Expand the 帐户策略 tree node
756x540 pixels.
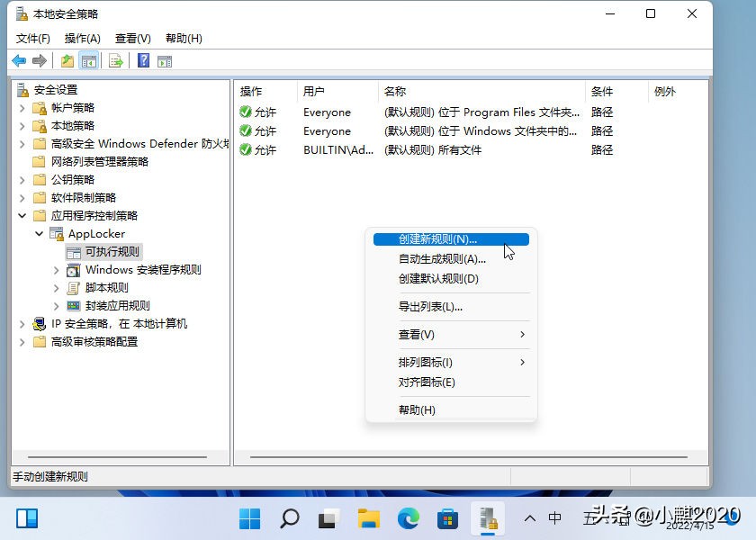pos(22,107)
